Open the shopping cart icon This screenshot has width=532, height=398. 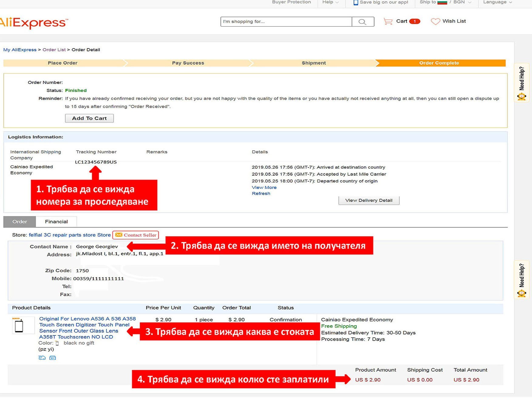tap(388, 21)
